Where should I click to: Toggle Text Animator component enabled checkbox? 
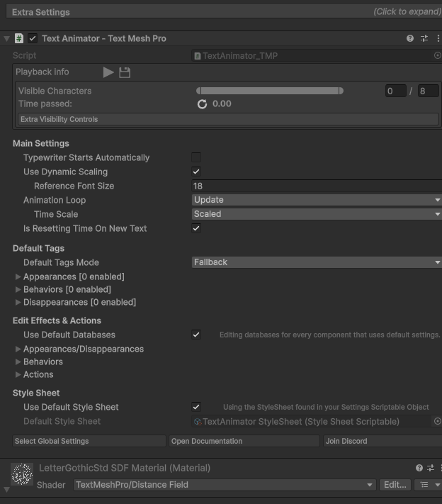[x=33, y=38]
